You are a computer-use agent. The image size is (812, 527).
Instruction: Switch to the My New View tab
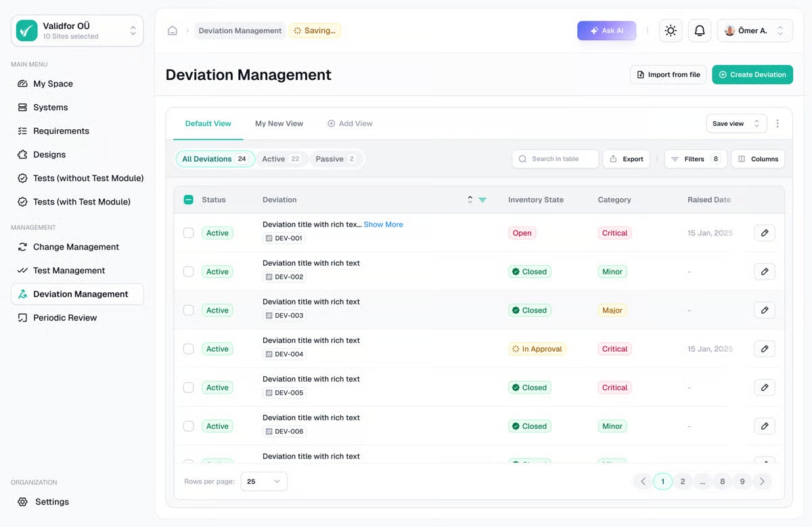tap(279, 123)
